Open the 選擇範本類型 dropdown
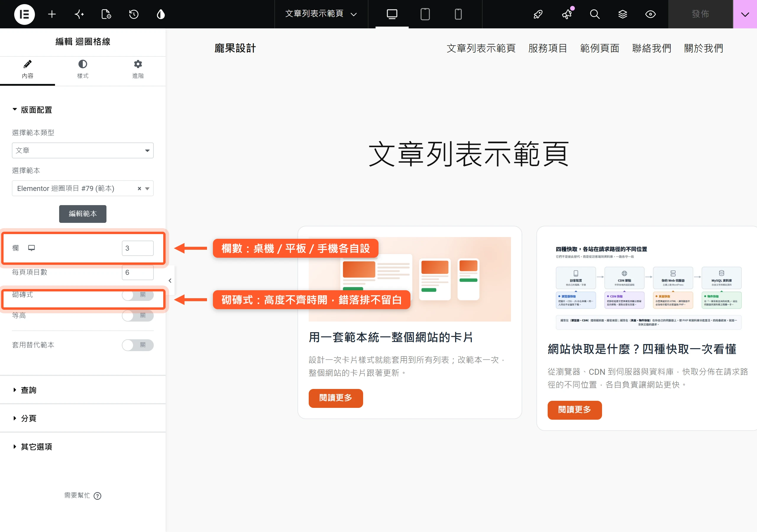The image size is (757, 532). tap(83, 150)
